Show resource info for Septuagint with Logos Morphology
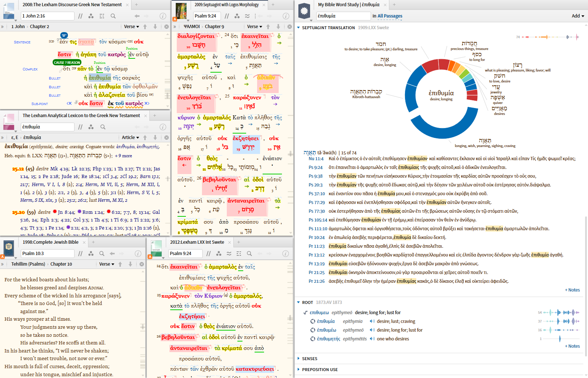The width and height of the screenshot is (588, 378). click(286, 16)
